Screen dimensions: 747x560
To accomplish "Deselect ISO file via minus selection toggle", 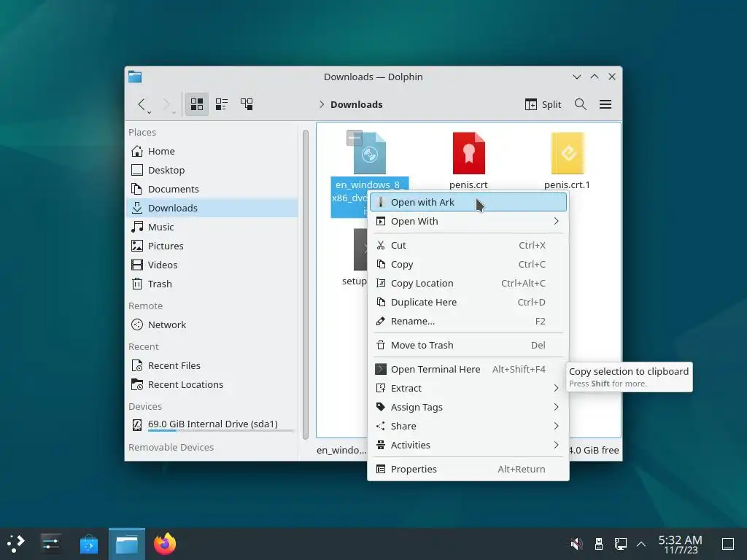I will coord(354,138).
